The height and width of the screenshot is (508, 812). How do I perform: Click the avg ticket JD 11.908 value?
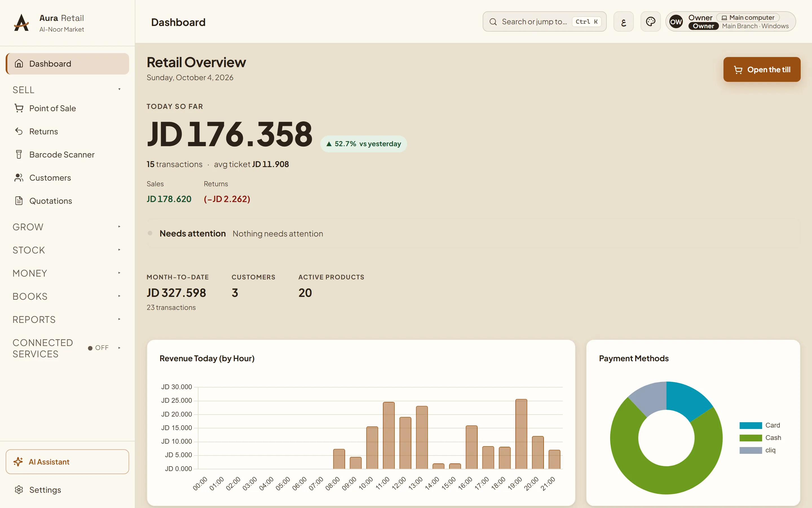pos(270,164)
